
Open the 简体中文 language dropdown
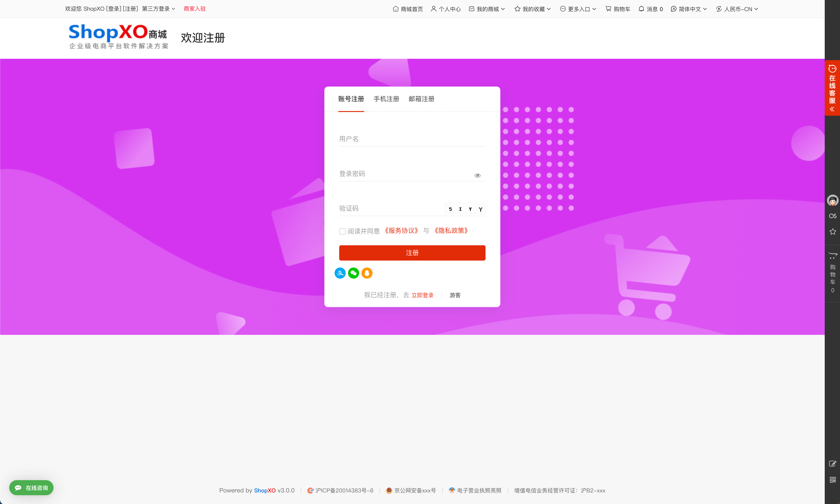[689, 9]
